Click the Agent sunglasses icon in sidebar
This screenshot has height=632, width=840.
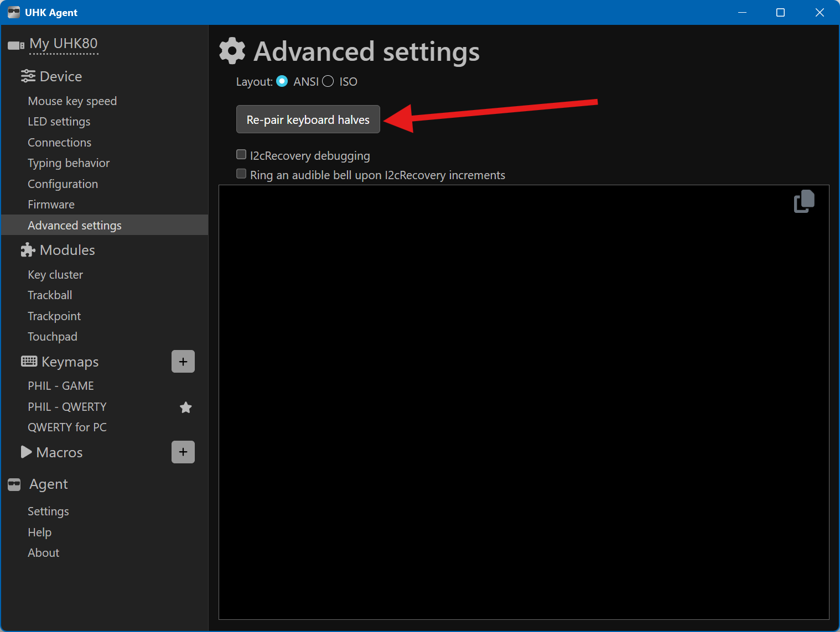pyautogui.click(x=14, y=485)
